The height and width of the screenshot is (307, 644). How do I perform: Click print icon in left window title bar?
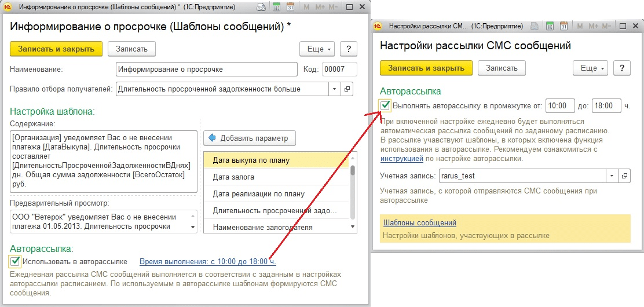click(261, 7)
